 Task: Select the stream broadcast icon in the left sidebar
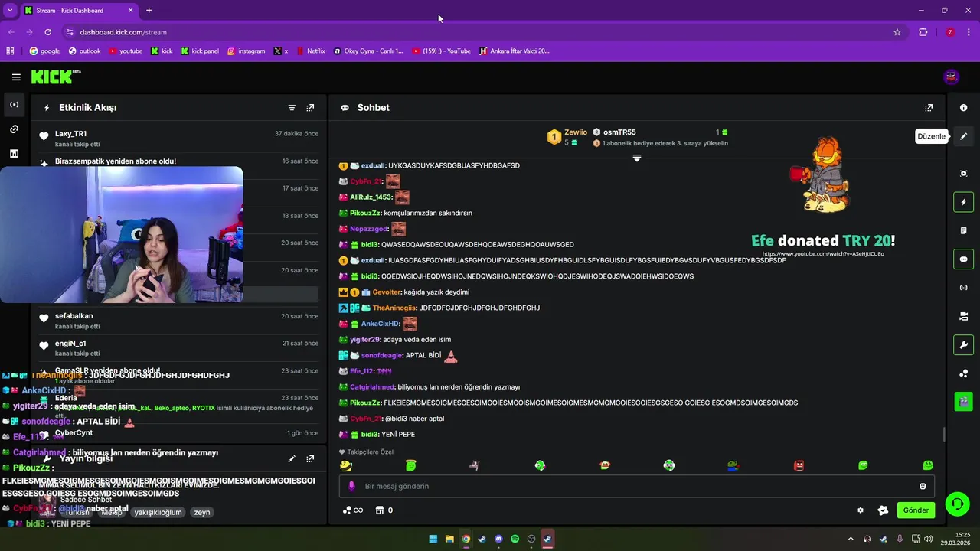click(x=14, y=104)
